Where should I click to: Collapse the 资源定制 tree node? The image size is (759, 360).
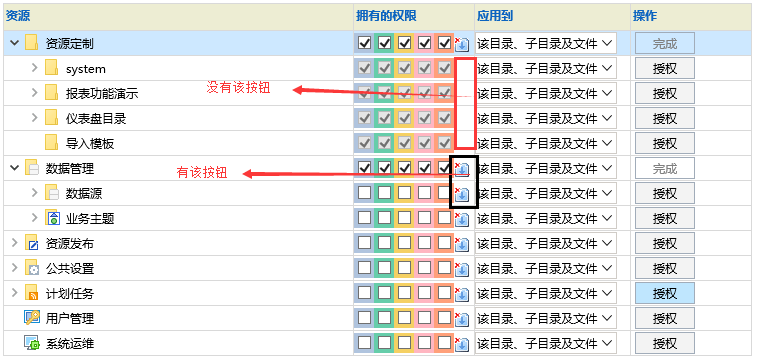click(x=15, y=44)
